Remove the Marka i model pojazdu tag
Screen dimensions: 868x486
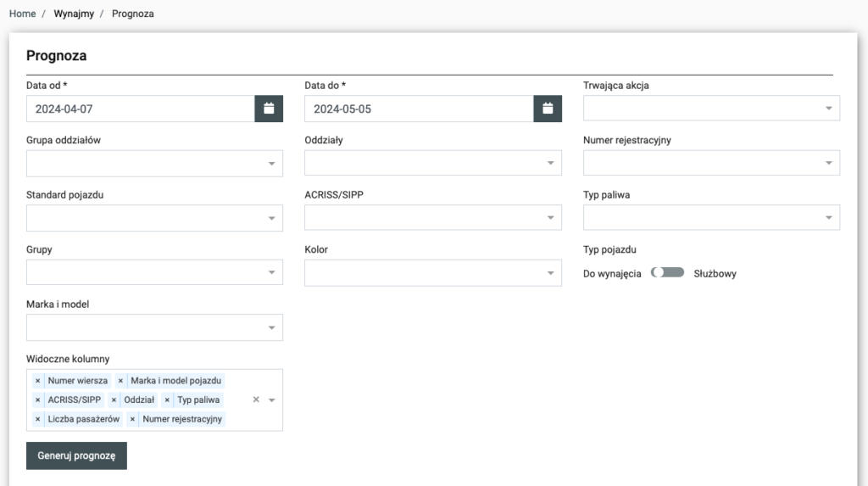coord(120,381)
